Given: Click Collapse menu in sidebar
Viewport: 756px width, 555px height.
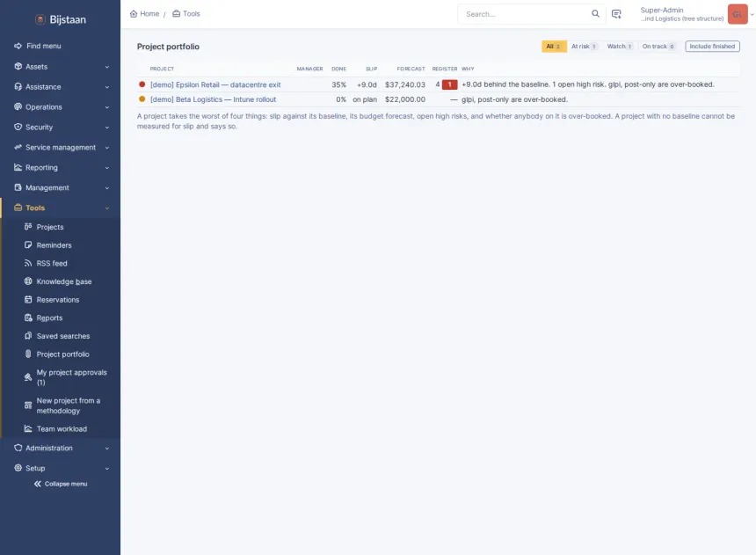Looking at the screenshot, I should coord(61,484).
